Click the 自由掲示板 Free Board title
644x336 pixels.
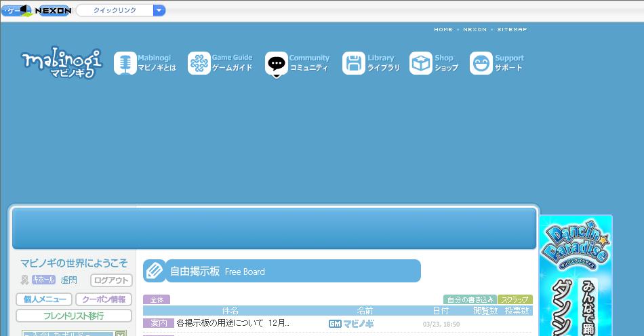[218, 272]
